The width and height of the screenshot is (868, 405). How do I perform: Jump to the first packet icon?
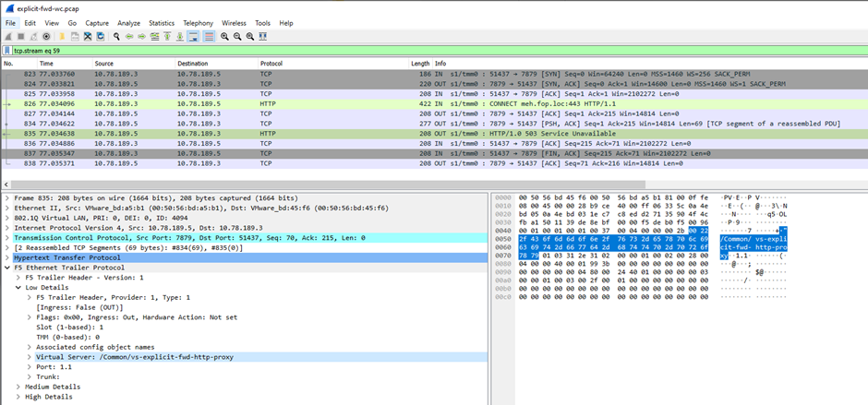(x=168, y=36)
